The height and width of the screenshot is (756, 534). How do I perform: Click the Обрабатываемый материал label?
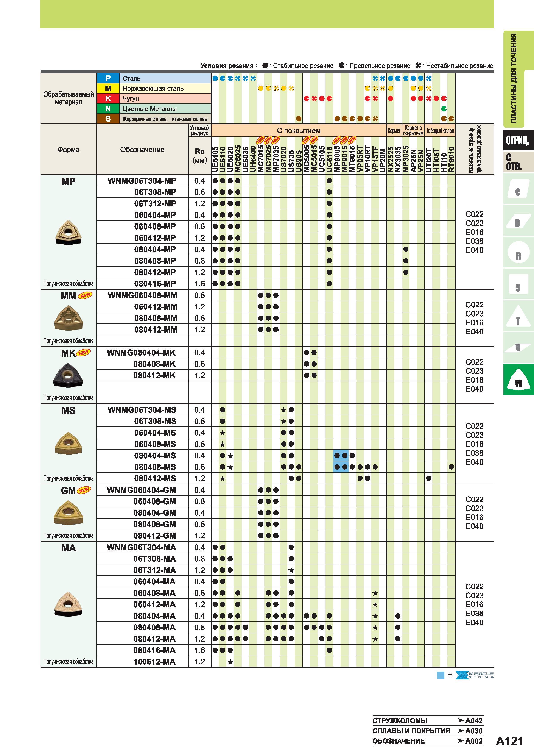69,98
